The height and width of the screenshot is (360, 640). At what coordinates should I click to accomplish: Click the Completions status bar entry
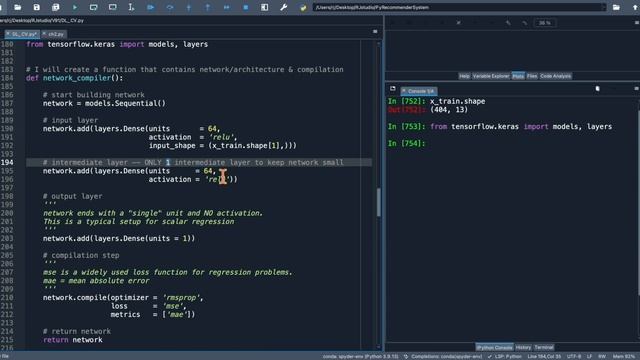(442, 356)
